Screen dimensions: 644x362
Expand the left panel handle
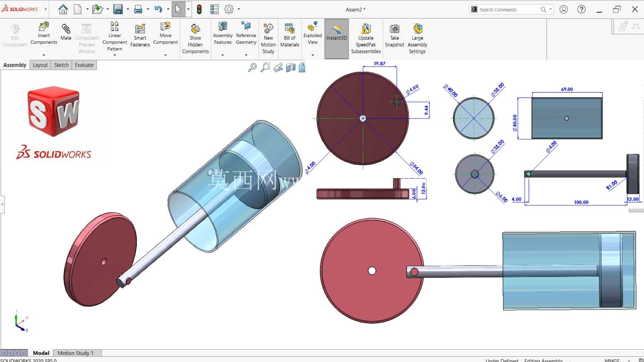[x=2, y=204]
